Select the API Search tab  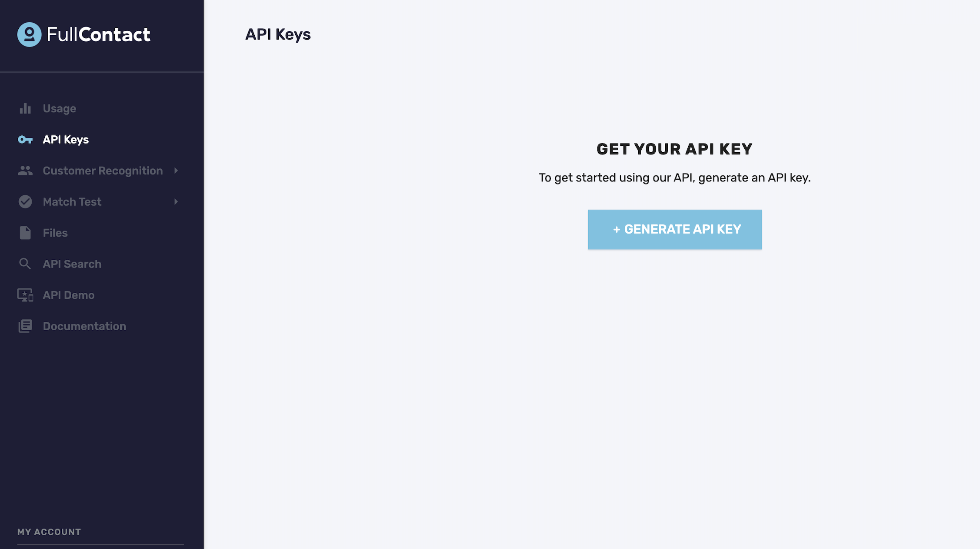(72, 263)
